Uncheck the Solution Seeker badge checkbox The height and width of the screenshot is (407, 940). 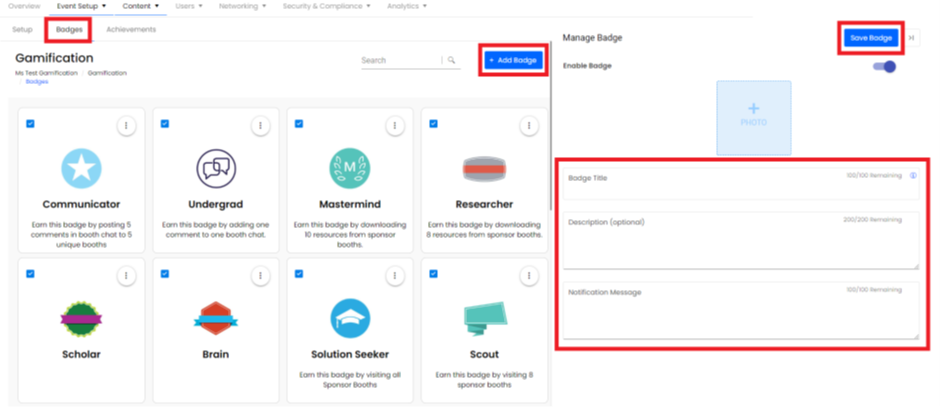299,273
